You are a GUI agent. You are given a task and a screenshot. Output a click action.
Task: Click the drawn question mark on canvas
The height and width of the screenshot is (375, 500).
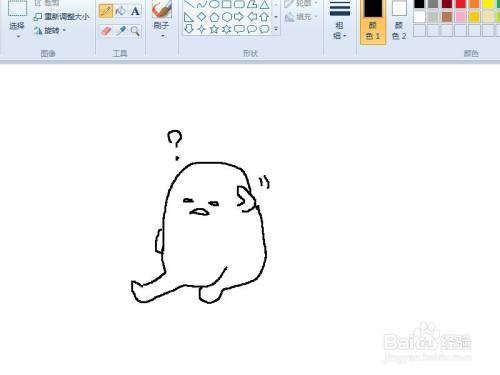click(175, 145)
